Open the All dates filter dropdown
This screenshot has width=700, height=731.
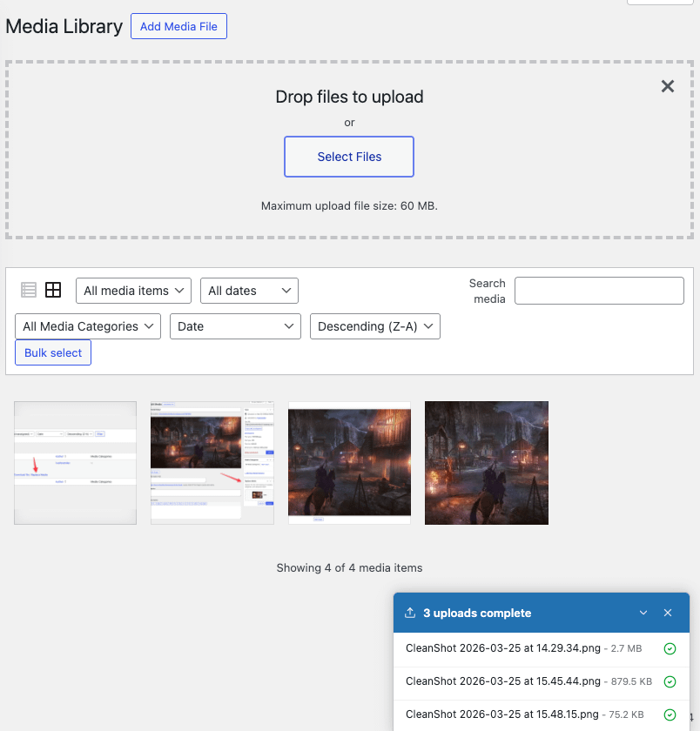click(x=249, y=291)
